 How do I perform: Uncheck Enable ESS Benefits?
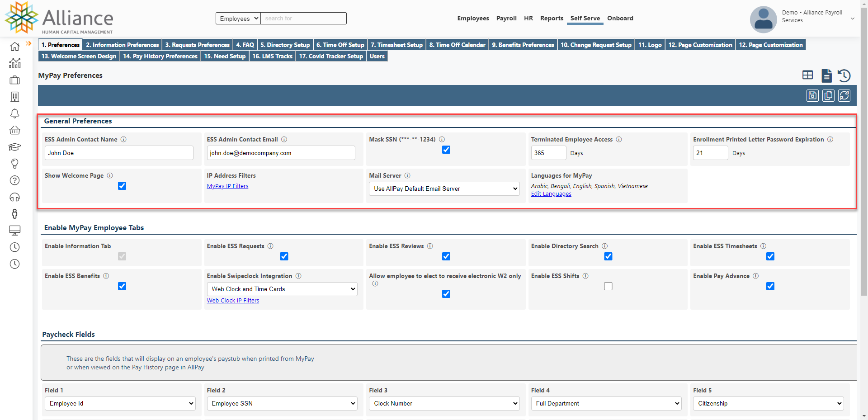coord(122,286)
